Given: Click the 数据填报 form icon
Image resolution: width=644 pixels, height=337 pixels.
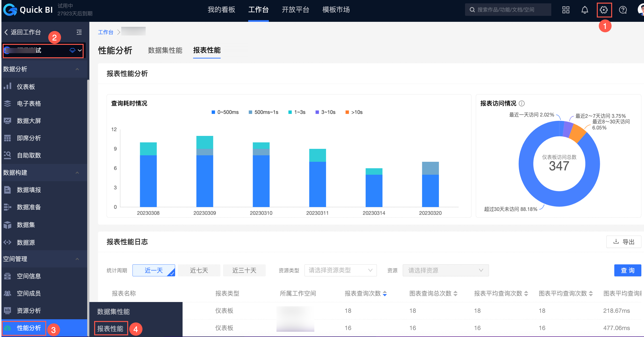Looking at the screenshot, I should pos(7,190).
